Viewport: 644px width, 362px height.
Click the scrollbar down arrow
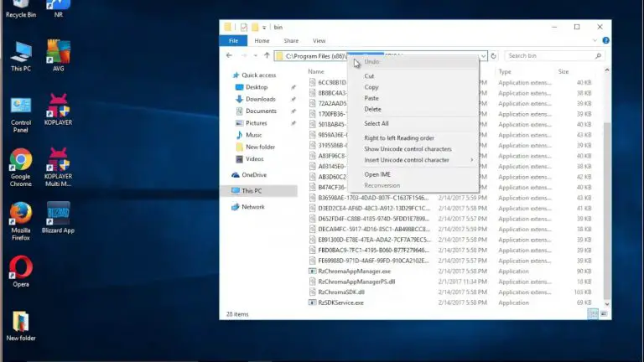[x=607, y=303]
